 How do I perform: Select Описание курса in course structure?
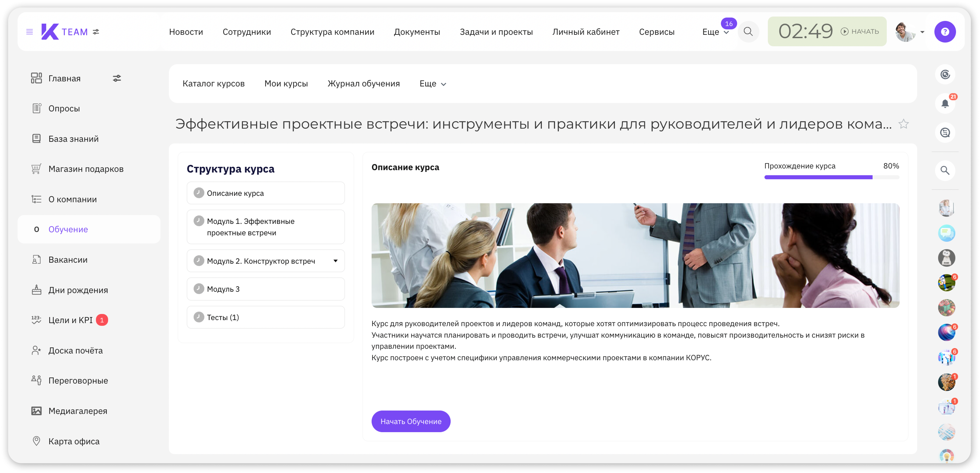[x=266, y=193]
